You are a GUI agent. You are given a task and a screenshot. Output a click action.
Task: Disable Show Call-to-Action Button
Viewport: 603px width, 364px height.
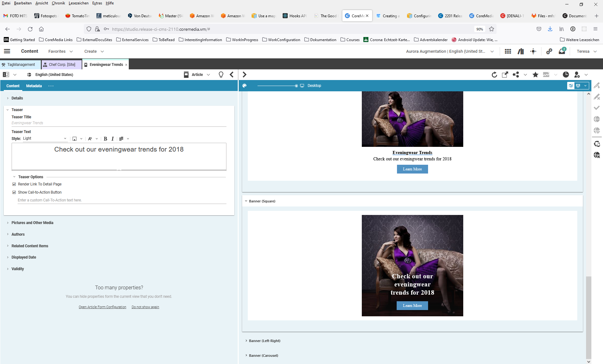14,192
